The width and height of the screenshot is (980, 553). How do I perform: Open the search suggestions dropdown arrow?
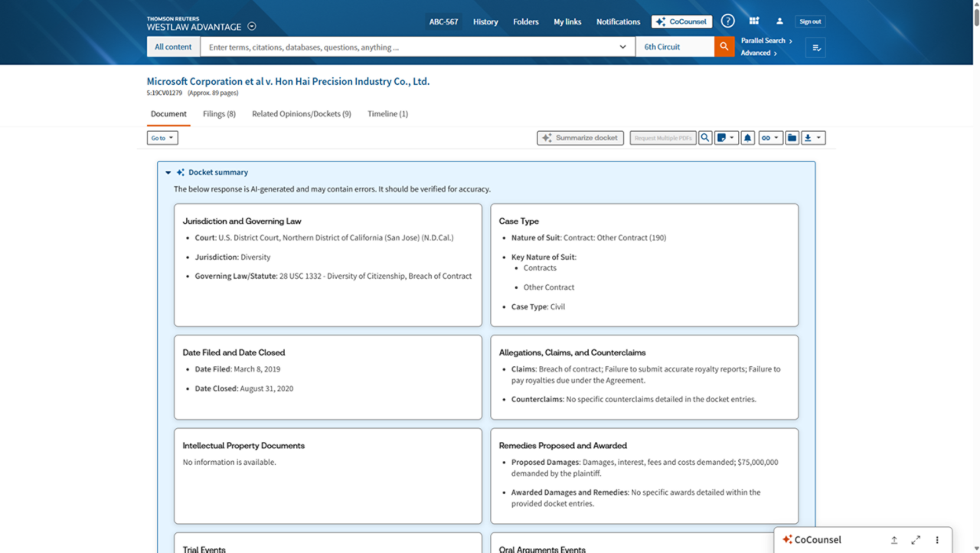pos(622,46)
